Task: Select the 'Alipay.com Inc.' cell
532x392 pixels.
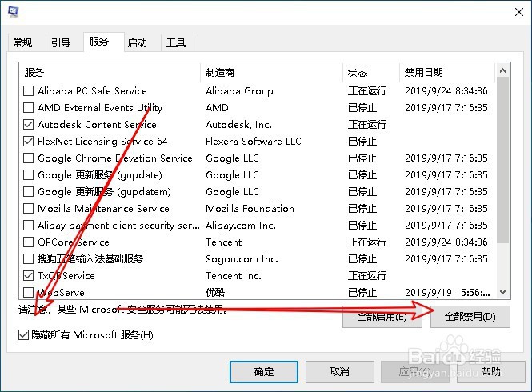Action: 241,226
